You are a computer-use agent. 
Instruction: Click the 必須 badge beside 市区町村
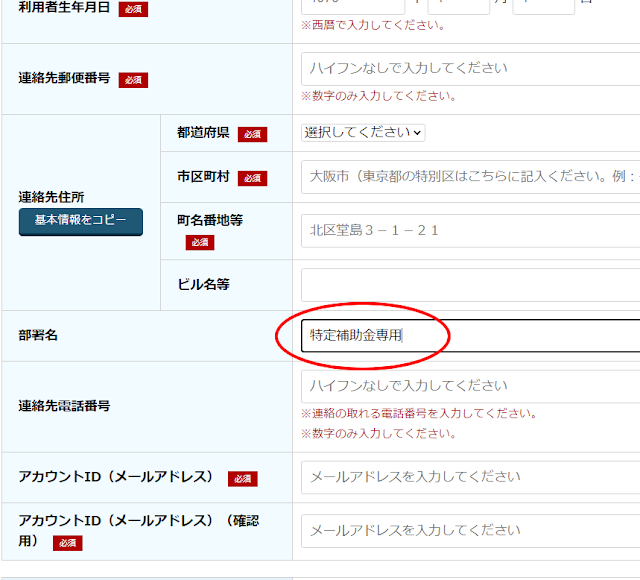[x=252, y=178]
